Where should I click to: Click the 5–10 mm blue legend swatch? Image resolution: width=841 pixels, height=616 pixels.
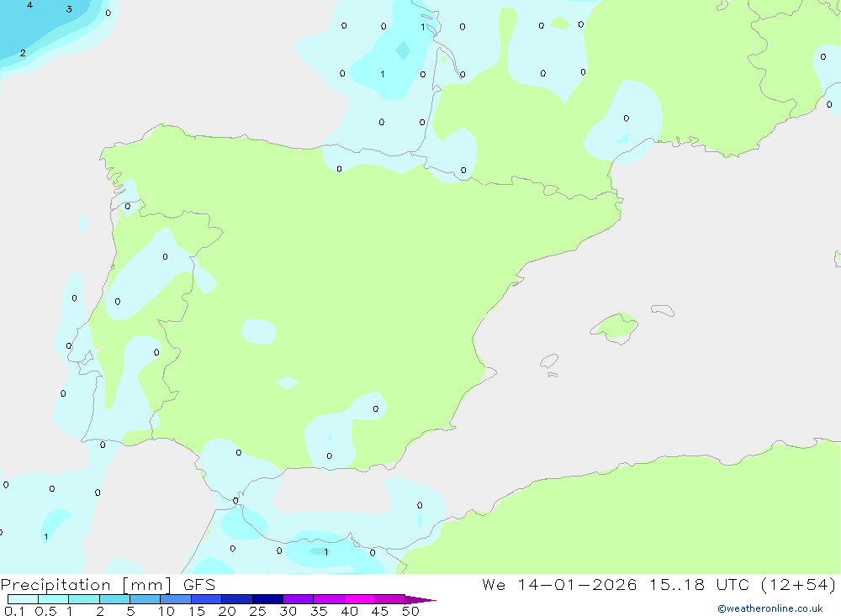point(145,599)
